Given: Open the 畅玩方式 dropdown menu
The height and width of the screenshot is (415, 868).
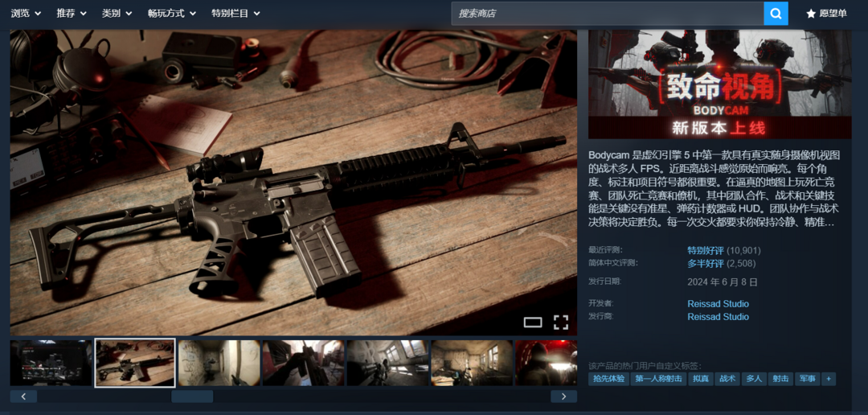Looking at the screenshot, I should 172,14.
